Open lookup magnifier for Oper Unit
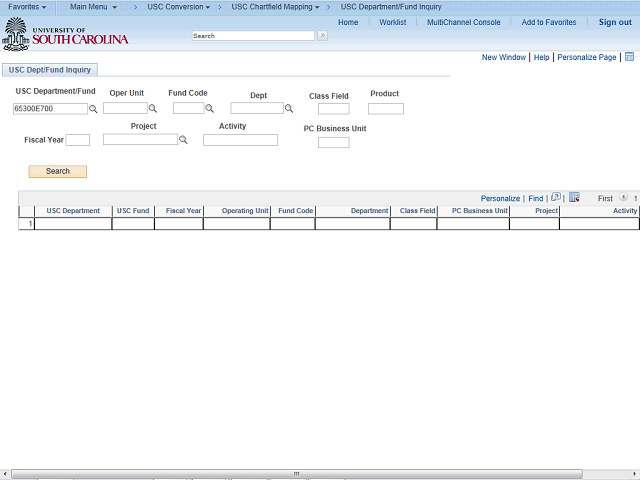 [153, 109]
